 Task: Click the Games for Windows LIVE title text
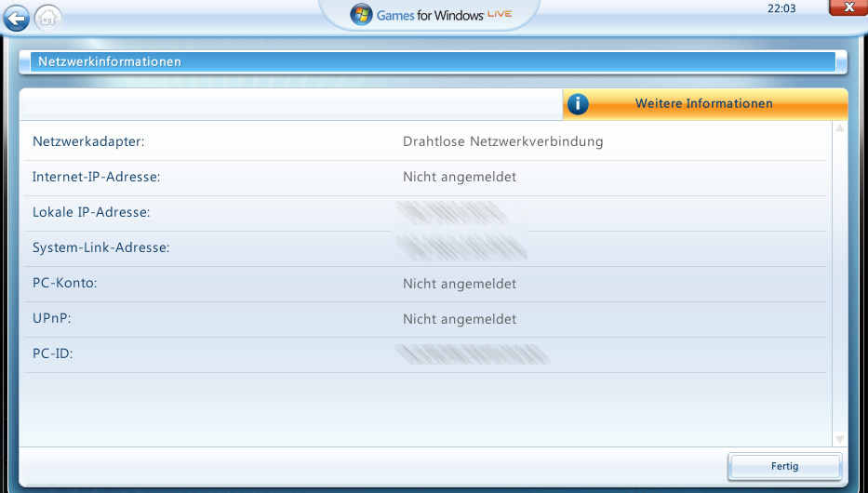pos(445,15)
